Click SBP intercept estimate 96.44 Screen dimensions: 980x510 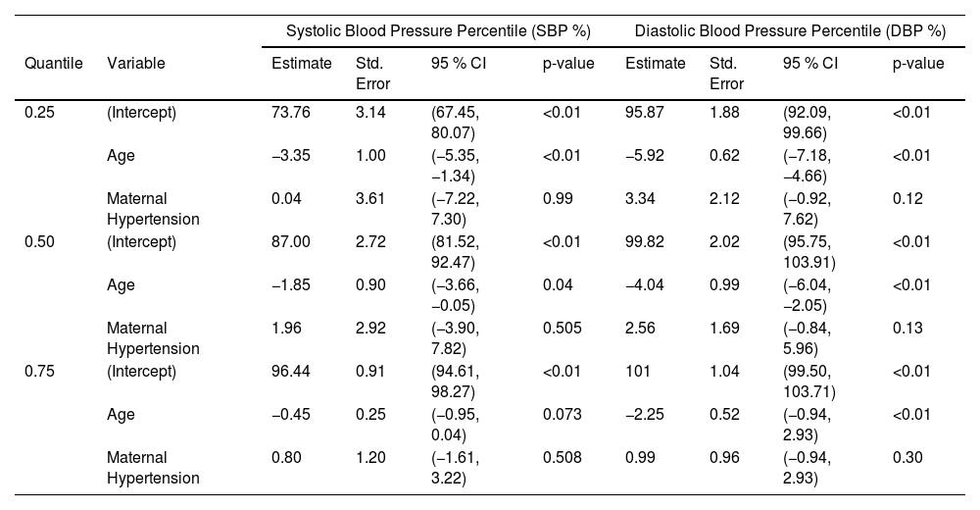coord(291,372)
